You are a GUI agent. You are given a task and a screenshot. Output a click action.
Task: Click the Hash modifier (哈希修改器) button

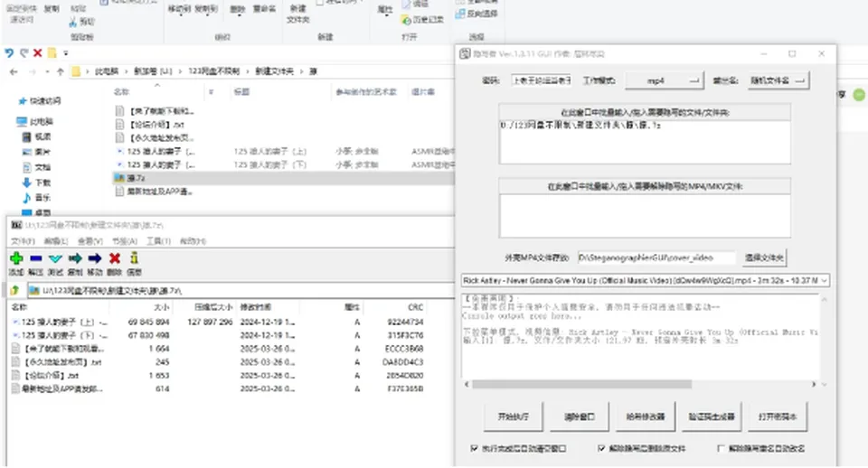(646, 417)
